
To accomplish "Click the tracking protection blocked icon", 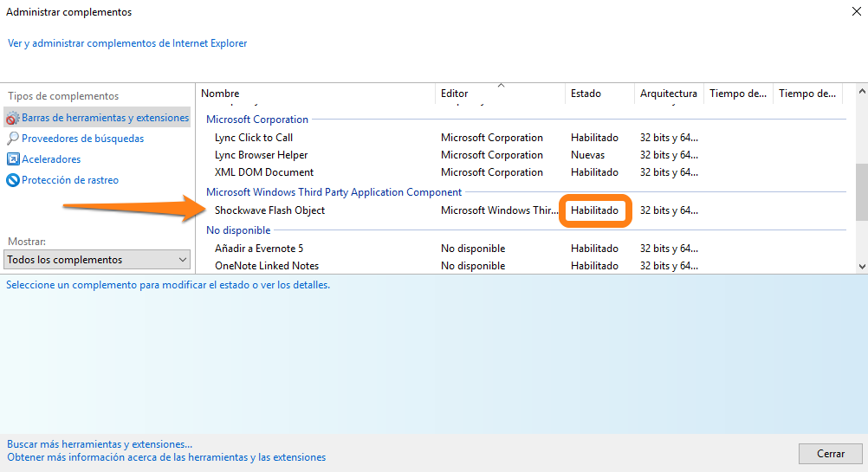I will [x=13, y=180].
